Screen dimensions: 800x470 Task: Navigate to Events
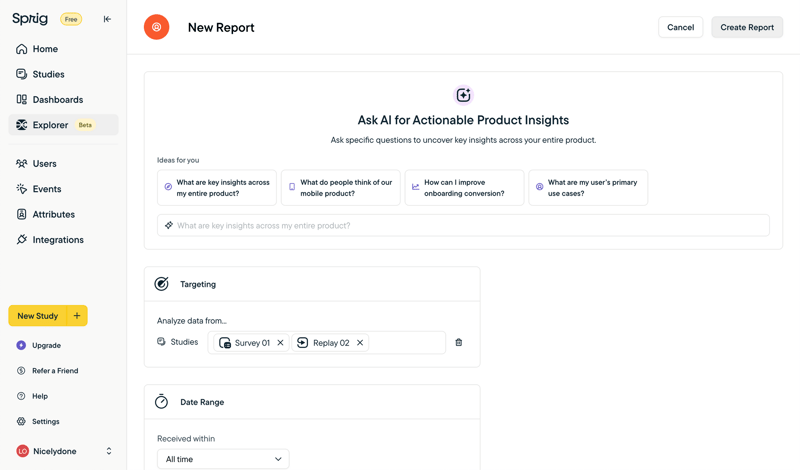(x=63, y=189)
